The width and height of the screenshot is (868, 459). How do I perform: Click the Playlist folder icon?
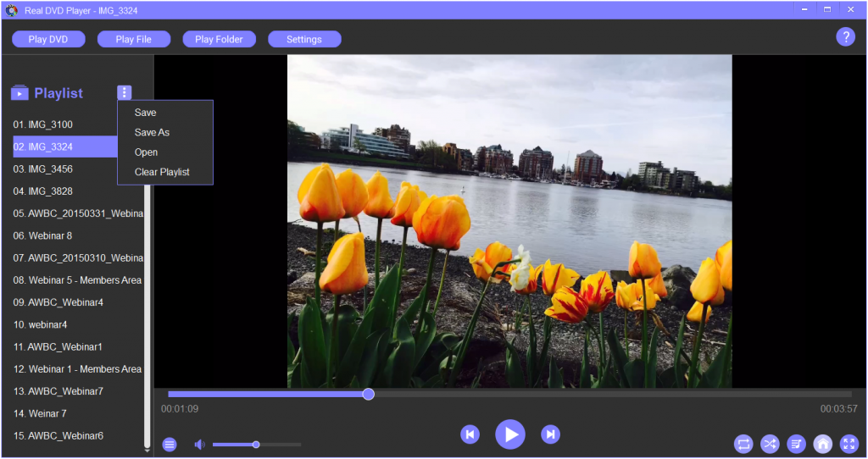point(19,93)
